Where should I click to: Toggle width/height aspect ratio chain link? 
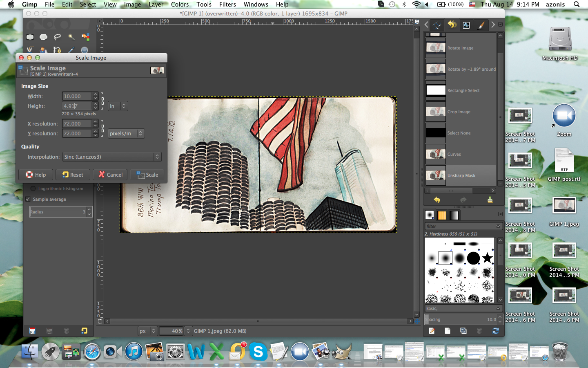pos(102,101)
